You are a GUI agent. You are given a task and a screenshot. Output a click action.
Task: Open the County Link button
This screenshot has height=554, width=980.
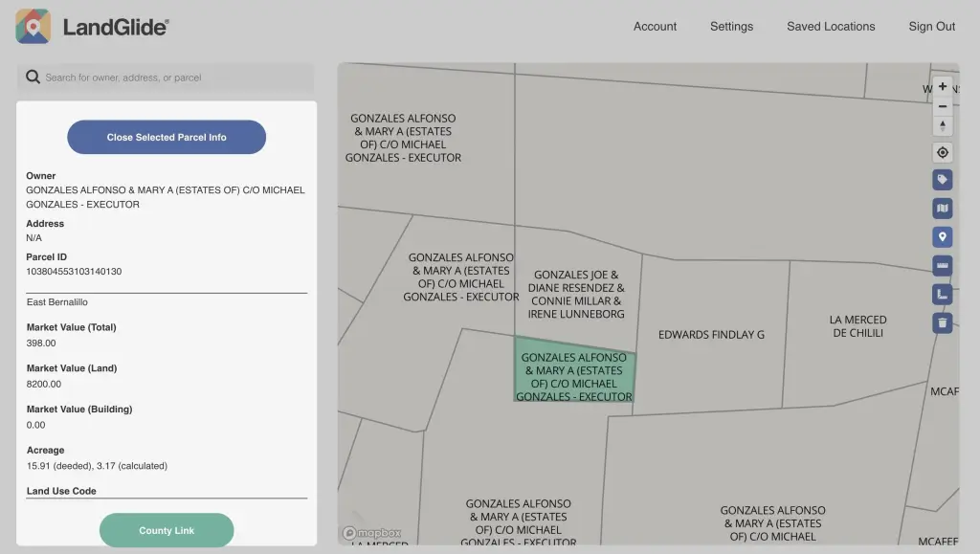coord(167,530)
